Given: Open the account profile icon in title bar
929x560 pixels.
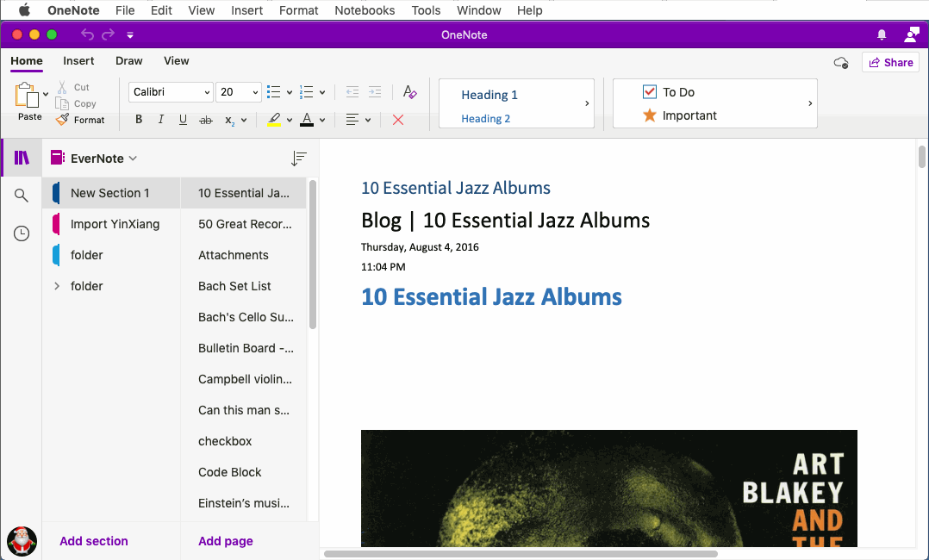Looking at the screenshot, I should [911, 34].
